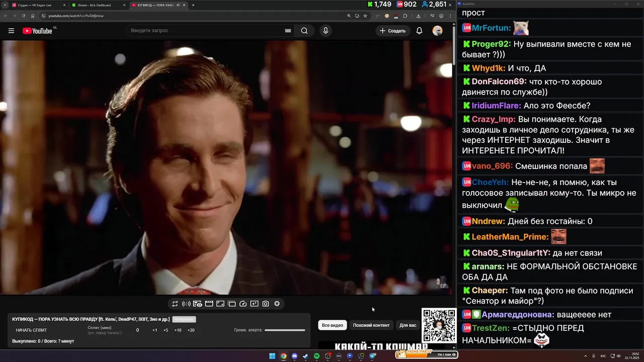644x362 pixels.
Task: Select the Для вас filter chip
Action: (408, 325)
